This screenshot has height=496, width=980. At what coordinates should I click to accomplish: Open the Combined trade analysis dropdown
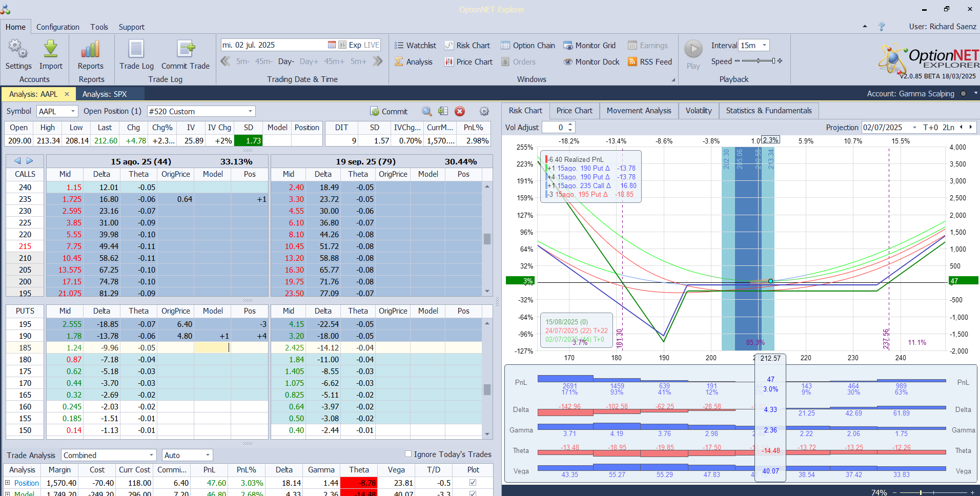click(151, 455)
